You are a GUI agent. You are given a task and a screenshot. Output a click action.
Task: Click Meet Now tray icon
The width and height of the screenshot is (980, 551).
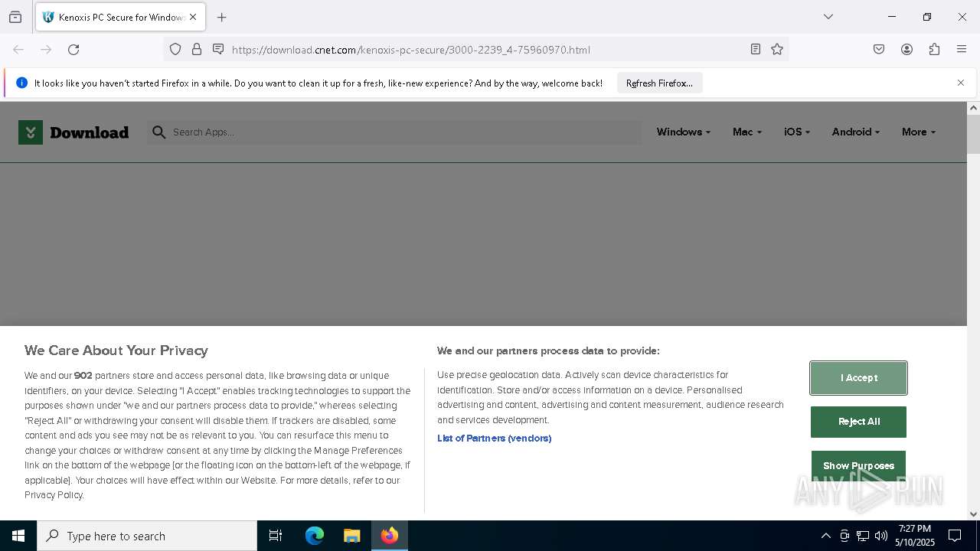pyautogui.click(x=844, y=536)
